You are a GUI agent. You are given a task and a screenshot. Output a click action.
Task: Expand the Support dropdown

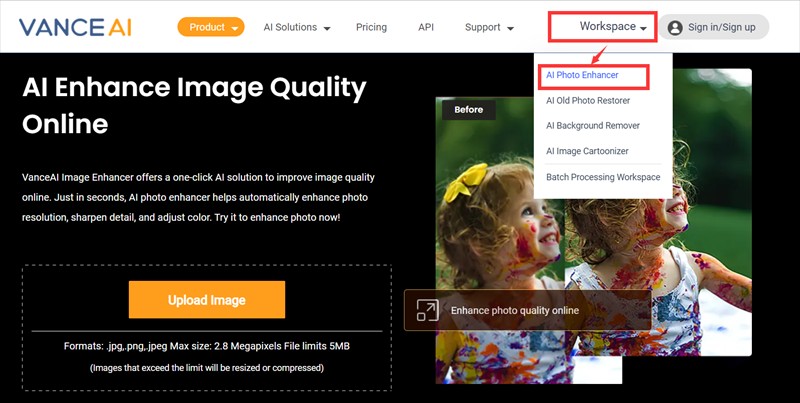tap(489, 28)
